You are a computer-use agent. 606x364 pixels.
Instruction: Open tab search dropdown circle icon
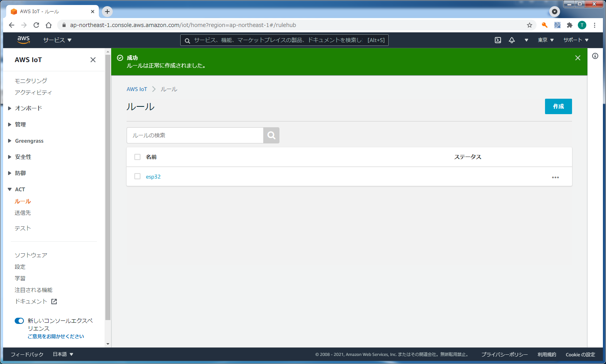[555, 12]
